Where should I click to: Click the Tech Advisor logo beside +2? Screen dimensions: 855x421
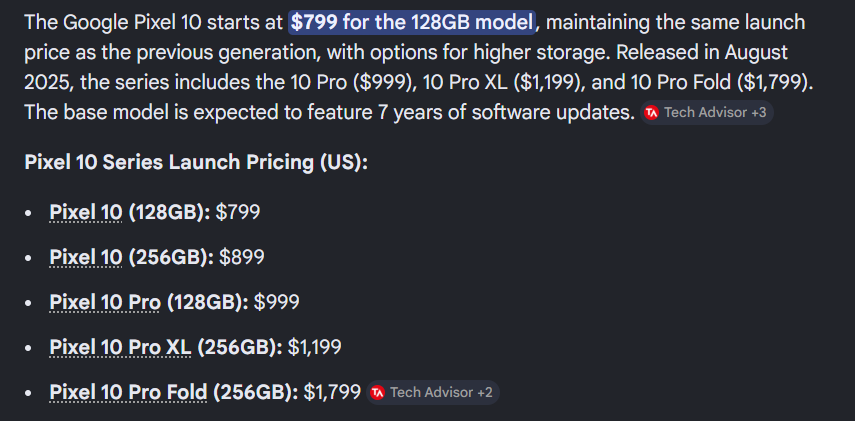[377, 393]
